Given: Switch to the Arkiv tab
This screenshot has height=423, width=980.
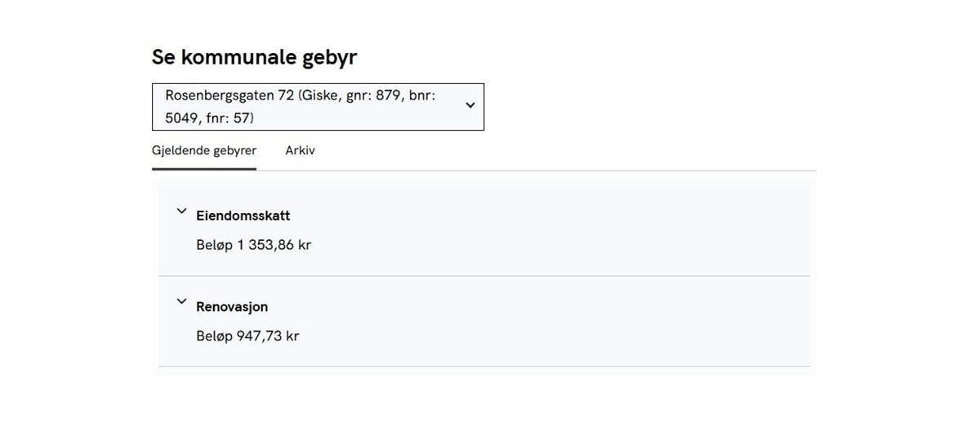Looking at the screenshot, I should (x=300, y=151).
